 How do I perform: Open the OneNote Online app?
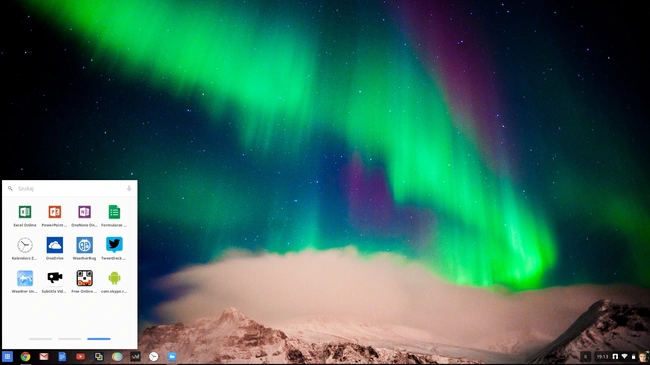pos(84,216)
